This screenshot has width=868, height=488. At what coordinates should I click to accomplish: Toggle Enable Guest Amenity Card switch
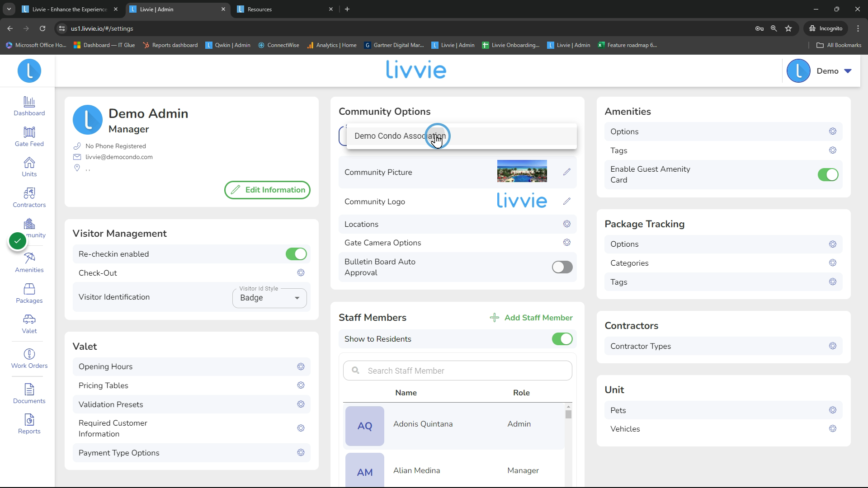[828, 174]
